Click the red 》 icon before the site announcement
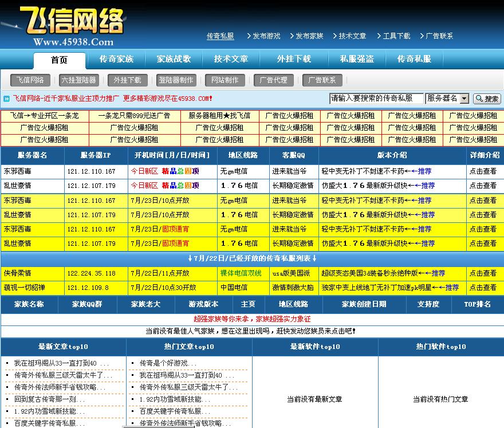The height and width of the screenshot is (428, 504). [x=6, y=98]
